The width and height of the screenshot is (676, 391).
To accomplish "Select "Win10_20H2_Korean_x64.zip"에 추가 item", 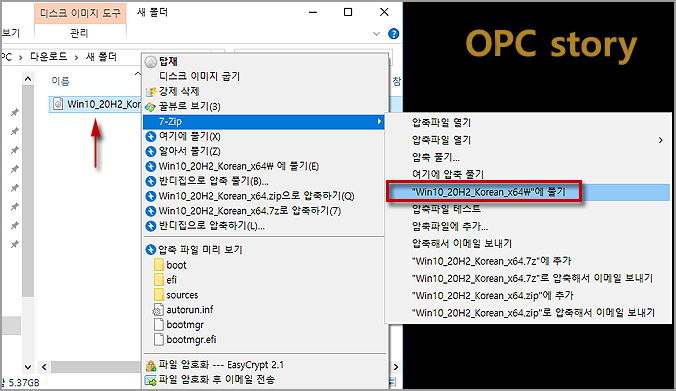I will point(493,295).
